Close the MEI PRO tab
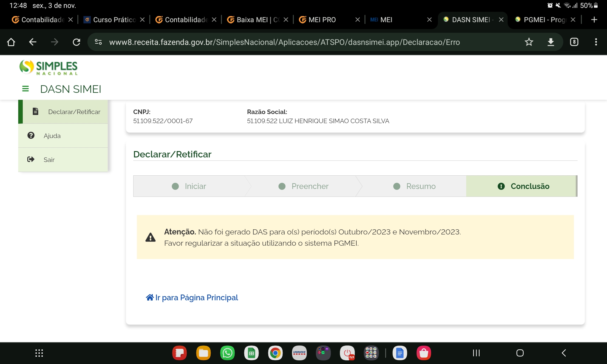Viewport: 607px width, 364px height. click(x=358, y=20)
